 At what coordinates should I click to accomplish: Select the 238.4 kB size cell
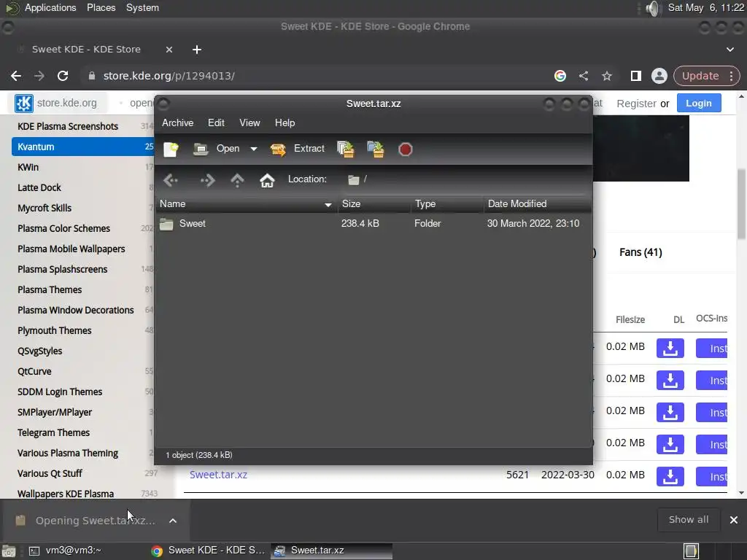click(360, 223)
